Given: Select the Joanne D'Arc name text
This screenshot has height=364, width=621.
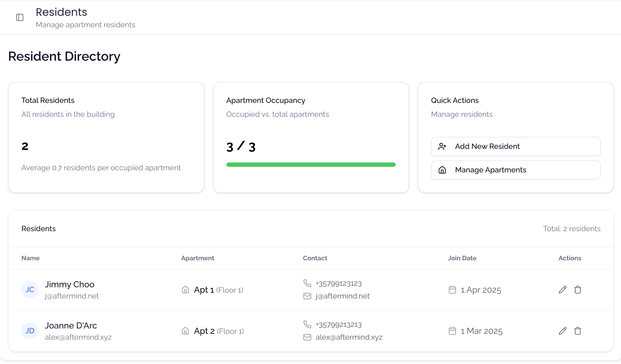Looking at the screenshot, I should [x=71, y=326].
